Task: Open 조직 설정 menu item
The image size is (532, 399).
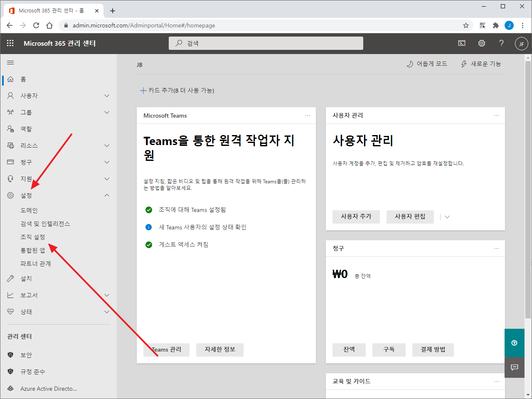Action: (x=33, y=237)
